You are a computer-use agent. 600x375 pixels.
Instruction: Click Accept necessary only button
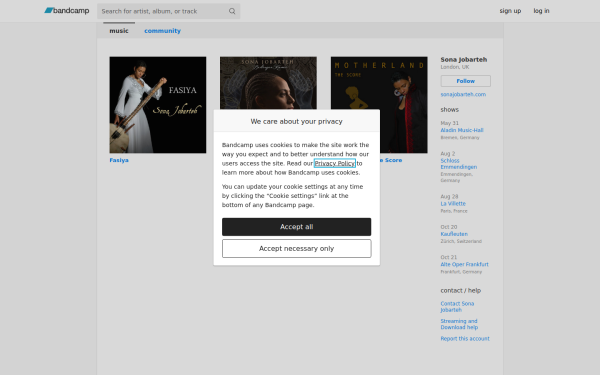(297, 248)
